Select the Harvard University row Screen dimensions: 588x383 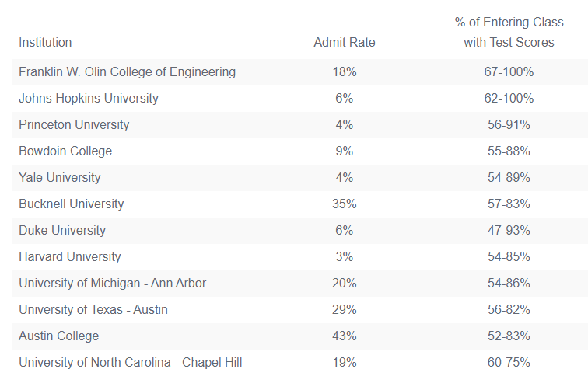(x=70, y=257)
